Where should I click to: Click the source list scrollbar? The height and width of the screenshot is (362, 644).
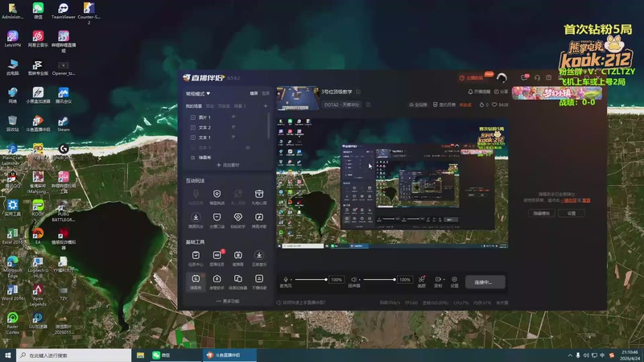tap(269, 125)
